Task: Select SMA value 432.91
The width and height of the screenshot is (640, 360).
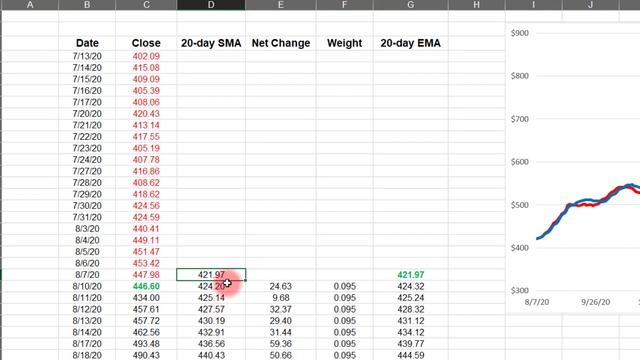Action: (x=211, y=332)
